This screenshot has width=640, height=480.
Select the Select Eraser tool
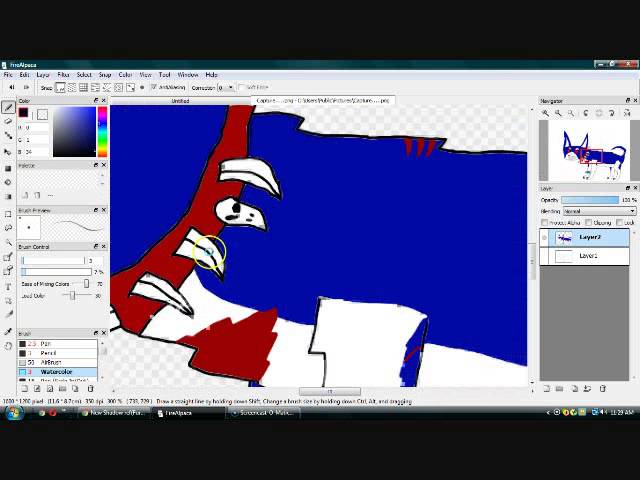click(x=8, y=271)
